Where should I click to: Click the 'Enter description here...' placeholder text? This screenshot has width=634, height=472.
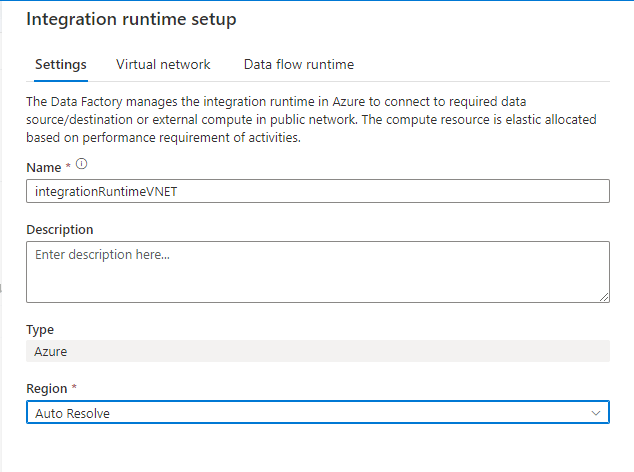pos(102,254)
